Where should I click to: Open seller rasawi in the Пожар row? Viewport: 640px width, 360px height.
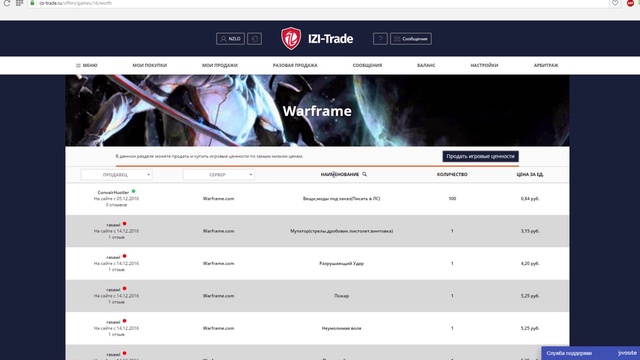tap(113, 290)
